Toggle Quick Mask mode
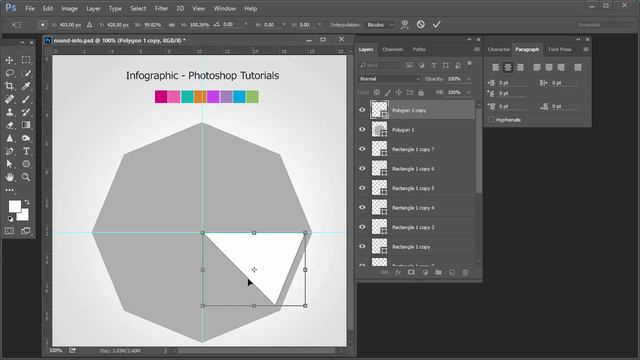 (9, 231)
